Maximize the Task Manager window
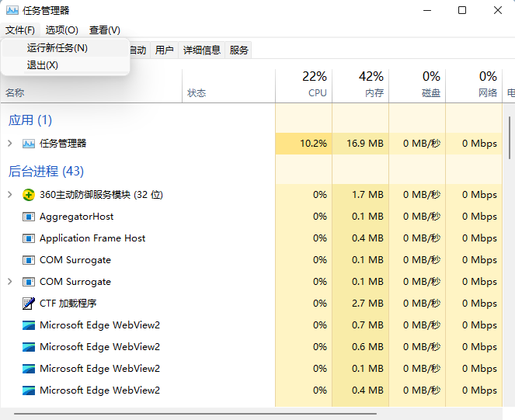Viewport: 515px width, 420px height. pyautogui.click(x=462, y=10)
